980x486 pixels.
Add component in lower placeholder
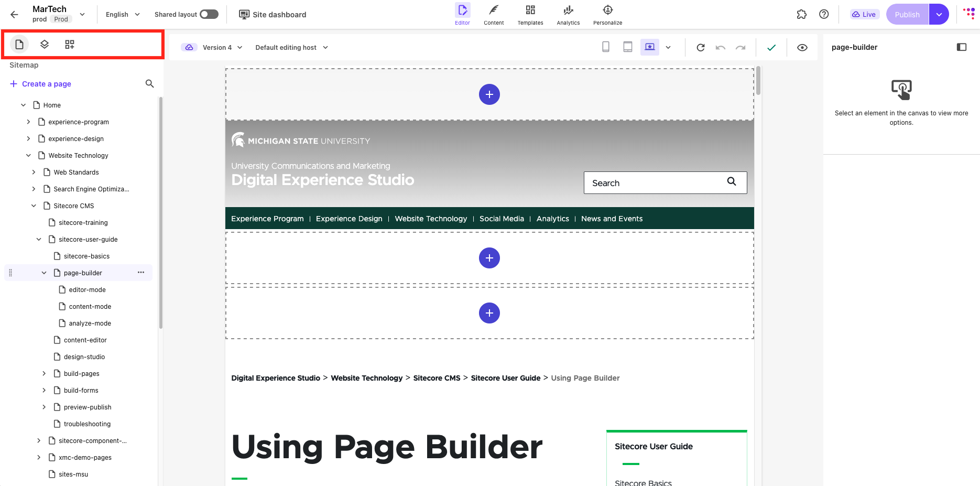[x=489, y=313]
